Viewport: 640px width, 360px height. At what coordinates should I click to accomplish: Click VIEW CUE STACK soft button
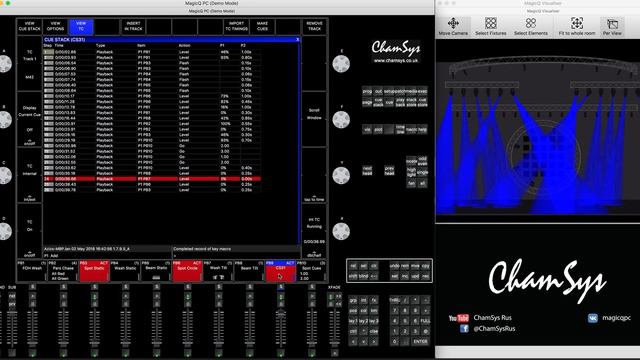[x=29, y=27]
